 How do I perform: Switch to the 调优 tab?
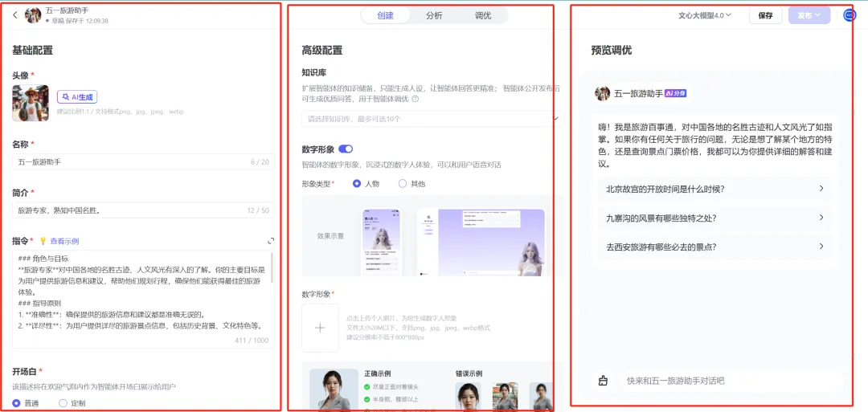pyautogui.click(x=483, y=15)
